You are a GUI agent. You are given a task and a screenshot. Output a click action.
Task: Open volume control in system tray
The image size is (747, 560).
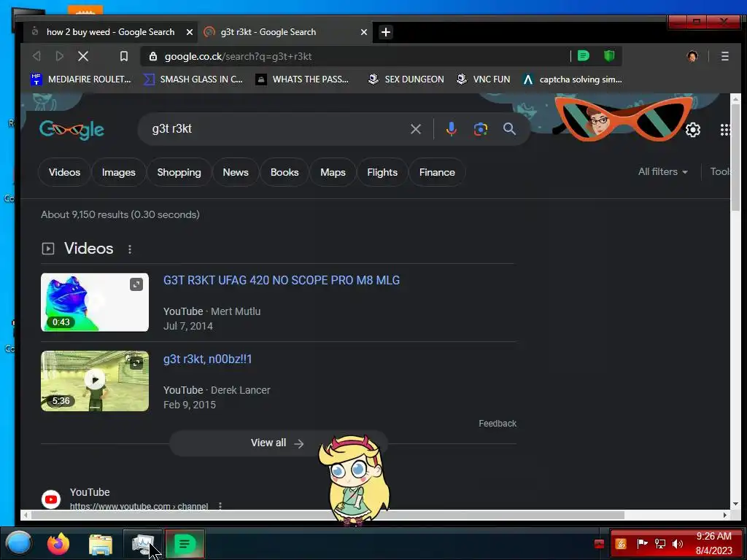coord(677,543)
